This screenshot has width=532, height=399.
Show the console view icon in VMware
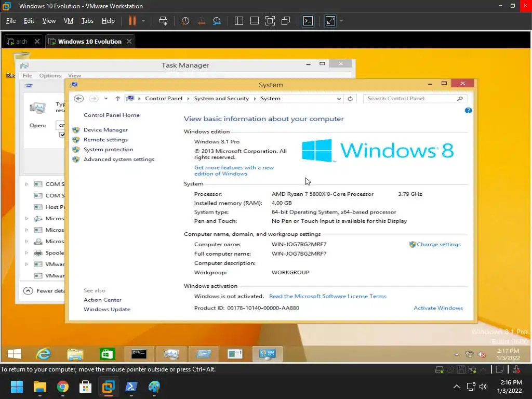[308, 21]
